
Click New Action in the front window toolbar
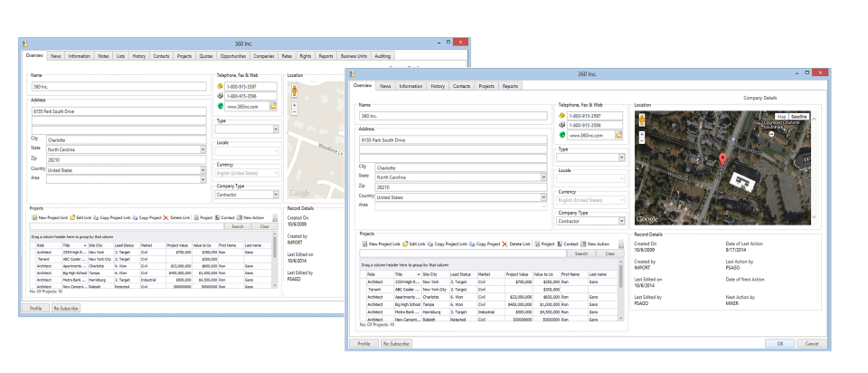(597, 244)
